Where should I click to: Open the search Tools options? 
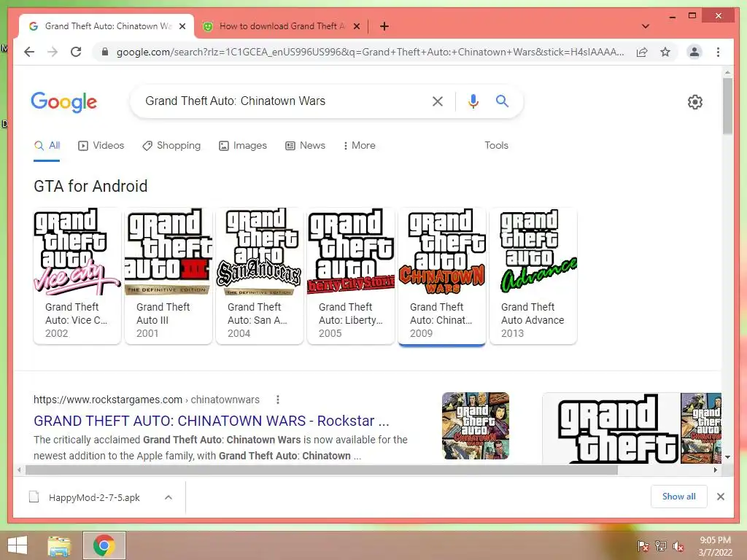496,146
